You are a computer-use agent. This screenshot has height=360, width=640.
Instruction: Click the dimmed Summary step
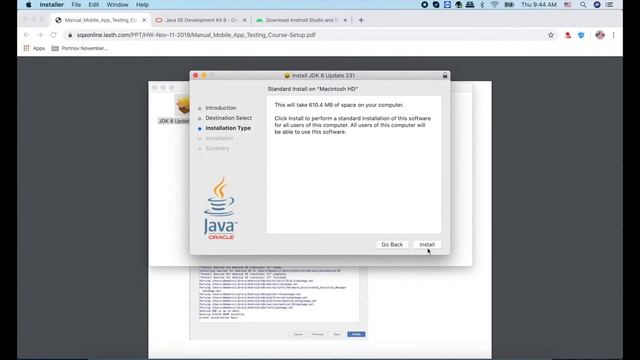[x=218, y=148]
